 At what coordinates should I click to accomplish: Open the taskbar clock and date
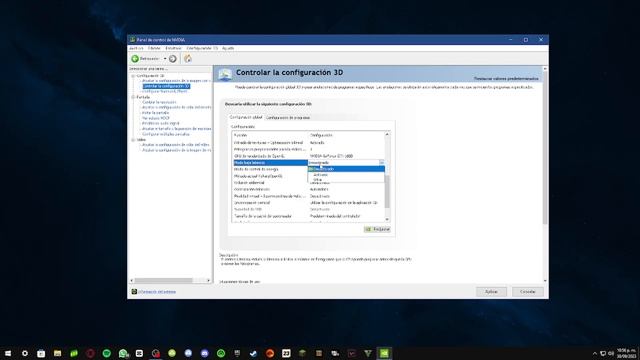click(626, 353)
